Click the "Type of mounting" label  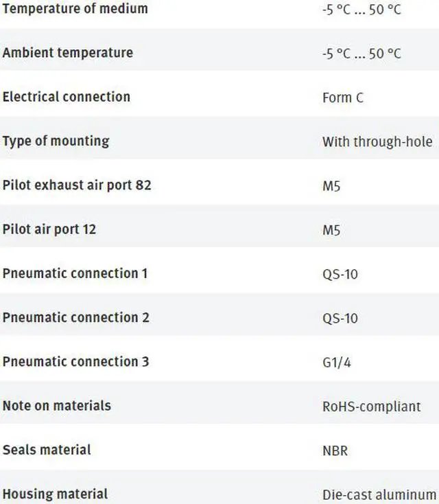(56, 141)
